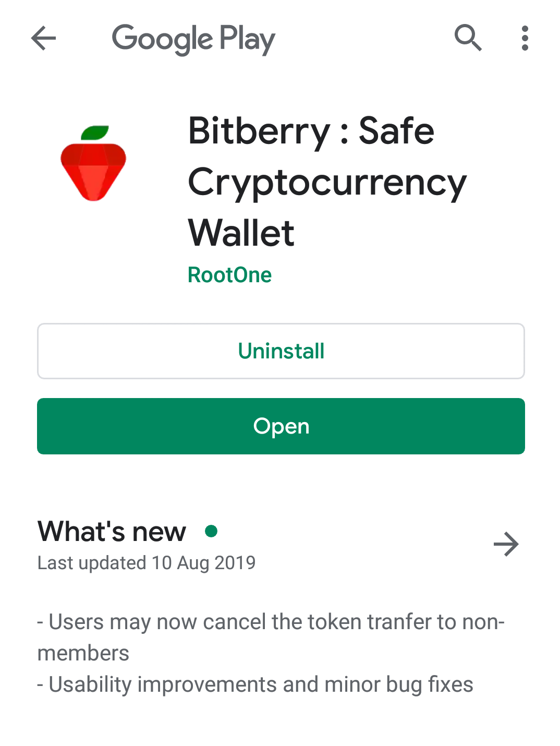
Task: Open the three-dot more options menu
Action: tap(525, 38)
